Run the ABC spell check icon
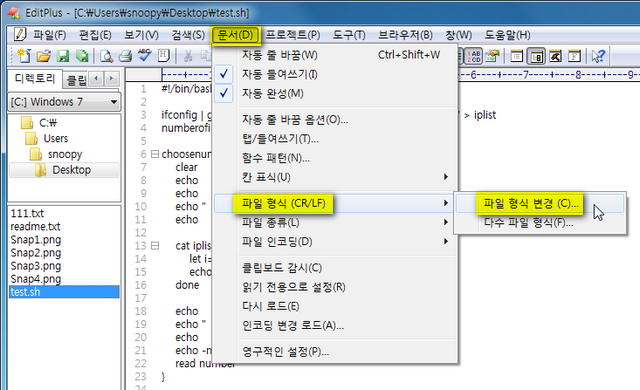 coord(144,55)
